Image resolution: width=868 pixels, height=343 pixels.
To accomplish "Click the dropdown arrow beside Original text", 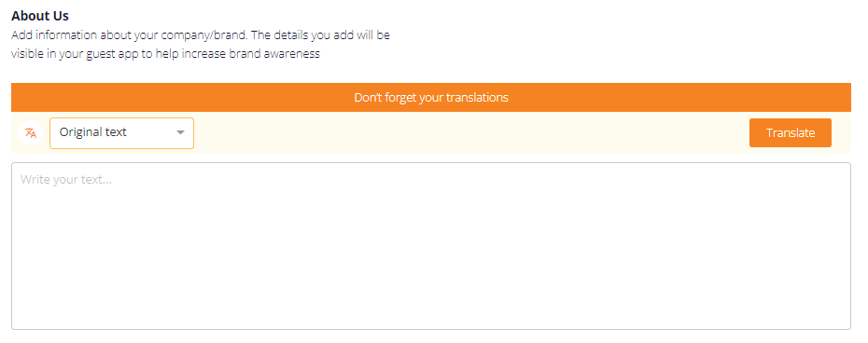I will pos(180,132).
